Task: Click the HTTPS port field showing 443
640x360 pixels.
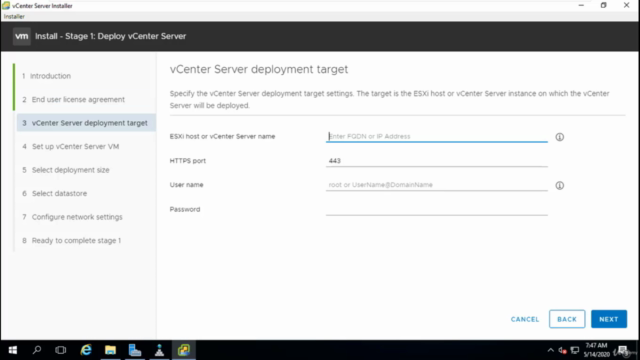Action: point(436,161)
